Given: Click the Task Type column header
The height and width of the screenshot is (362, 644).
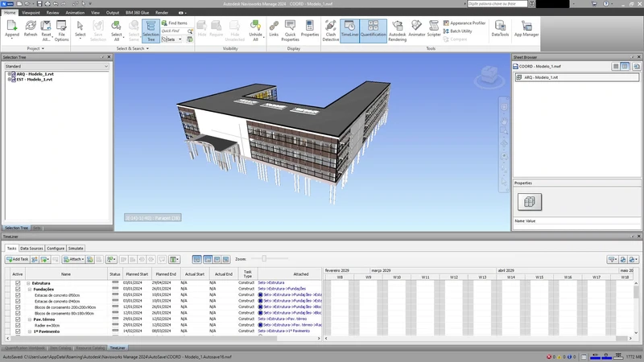Looking at the screenshot, I should [x=247, y=274].
